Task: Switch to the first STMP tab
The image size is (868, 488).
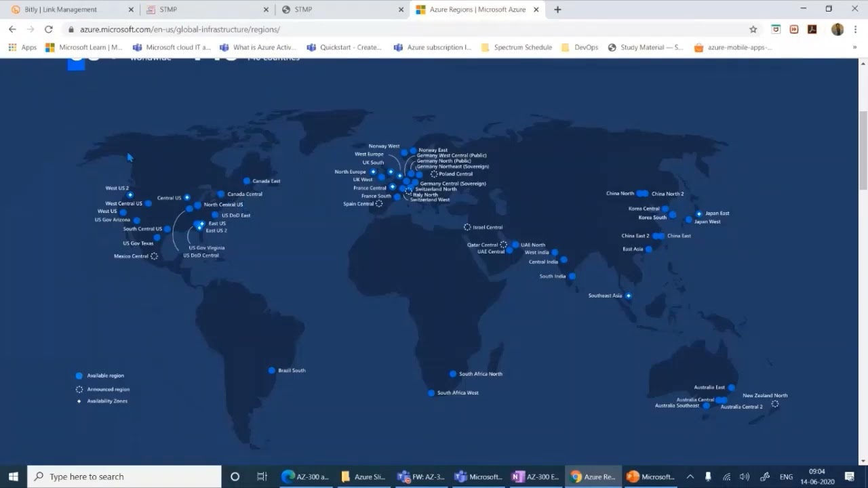Action: pos(208,9)
